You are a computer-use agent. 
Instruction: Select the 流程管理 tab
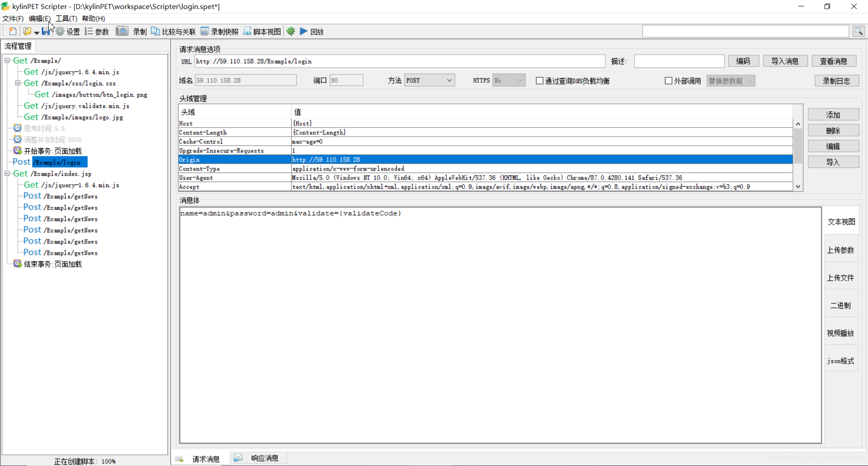18,46
